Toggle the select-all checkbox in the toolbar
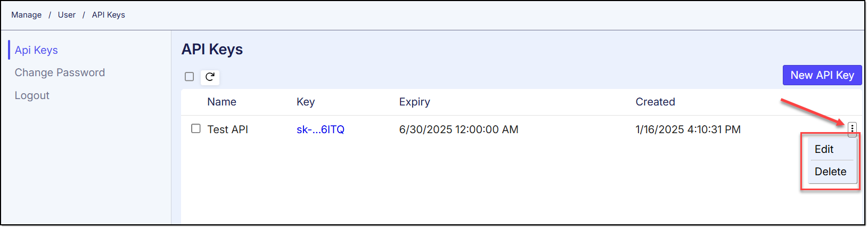Image resolution: width=868 pixels, height=228 pixels. 189,77
